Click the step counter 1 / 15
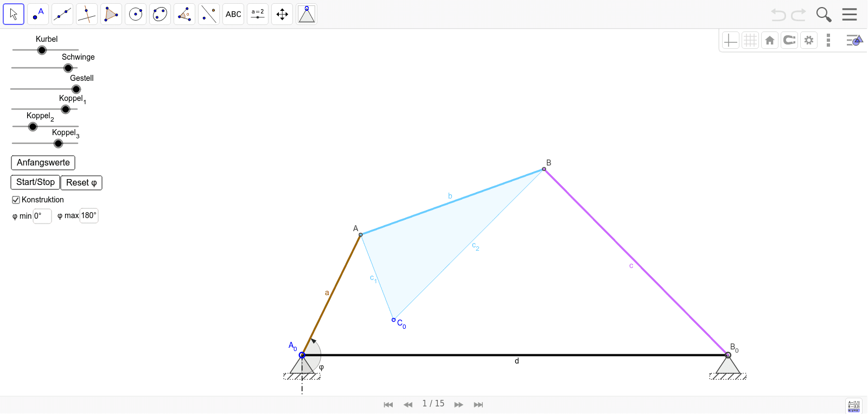 [433, 404]
